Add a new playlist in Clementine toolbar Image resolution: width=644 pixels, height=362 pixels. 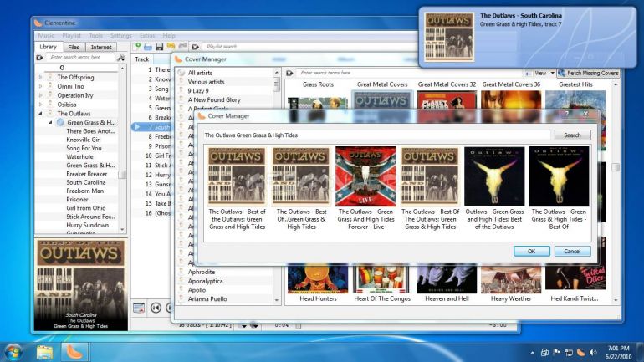138,46
